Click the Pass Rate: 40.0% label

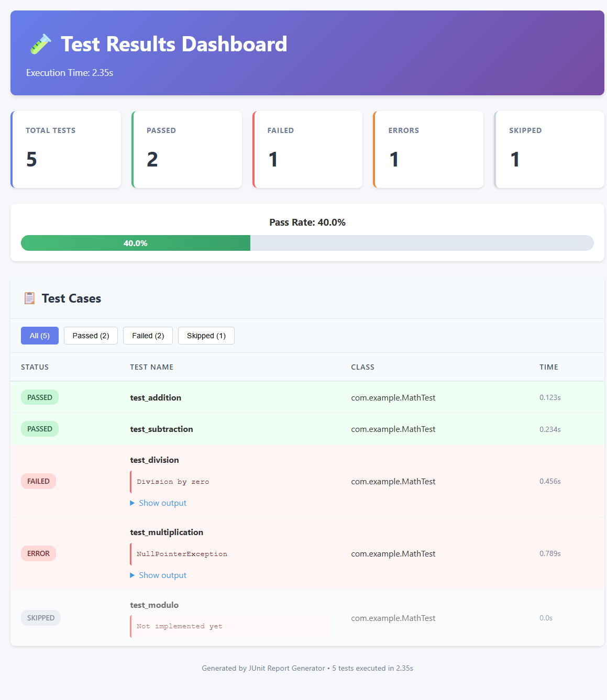(x=307, y=223)
